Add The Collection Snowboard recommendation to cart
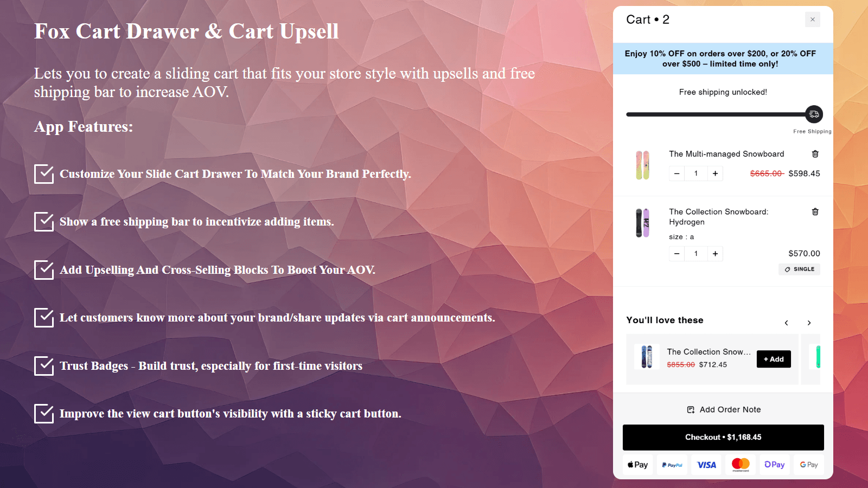The width and height of the screenshot is (868, 488). click(x=773, y=359)
